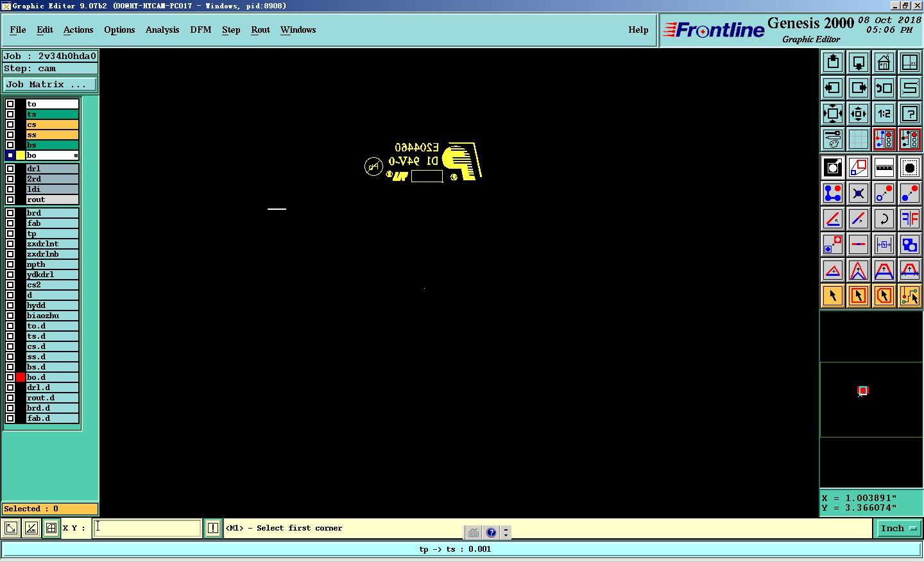Open the Rout menu
The height and width of the screenshot is (562, 924).
pos(261,30)
